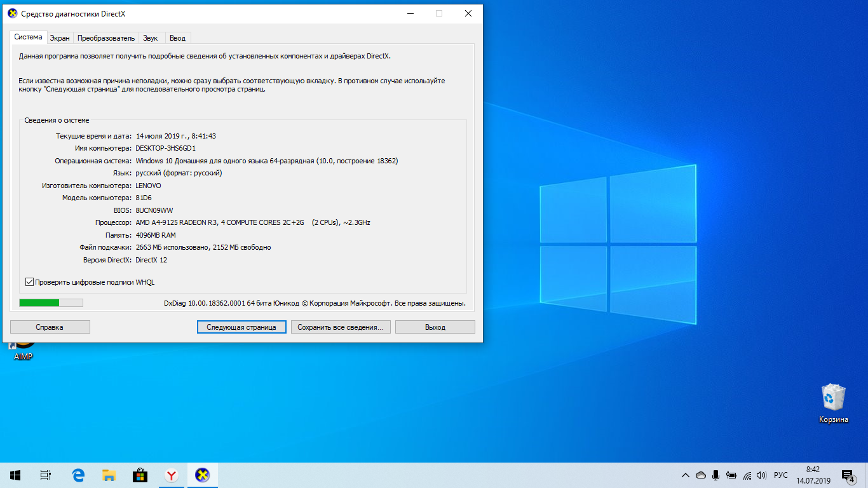Switch to the Система tab
The height and width of the screenshot is (488, 868).
tap(29, 37)
